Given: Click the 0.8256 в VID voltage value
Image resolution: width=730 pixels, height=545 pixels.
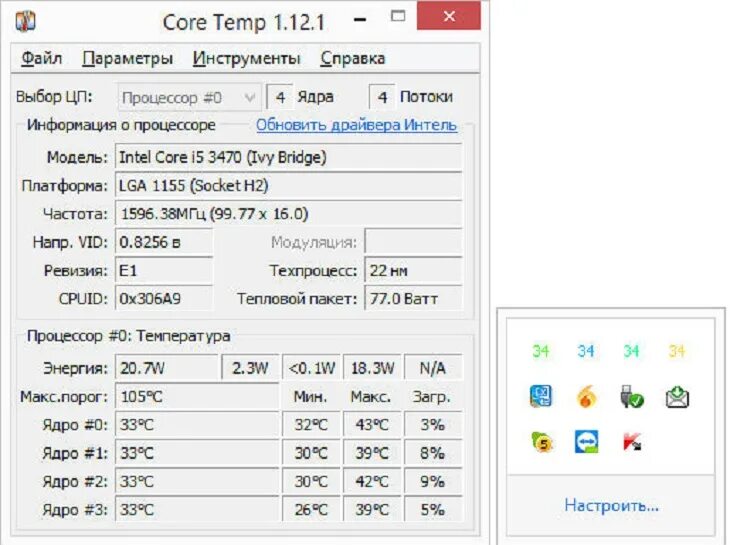Looking at the screenshot, I should tap(164, 242).
